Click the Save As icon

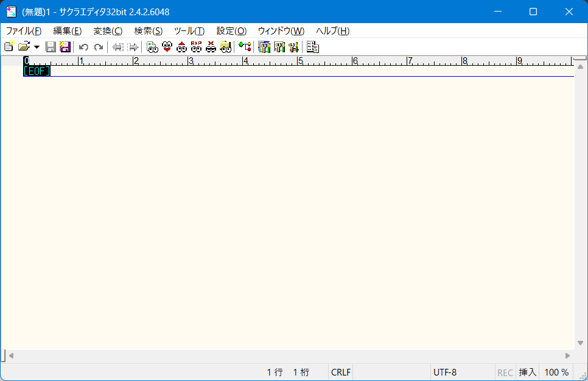point(65,47)
